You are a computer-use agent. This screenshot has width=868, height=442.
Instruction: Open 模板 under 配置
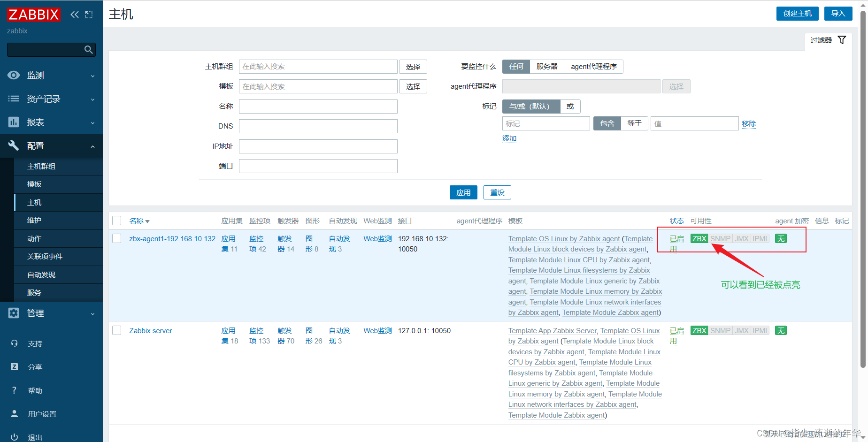point(59,184)
